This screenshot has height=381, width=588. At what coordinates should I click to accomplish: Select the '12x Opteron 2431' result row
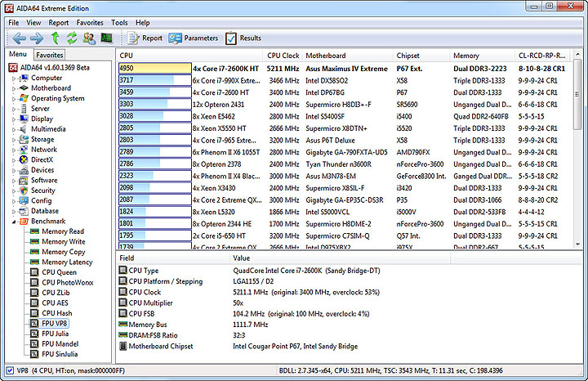(344, 105)
